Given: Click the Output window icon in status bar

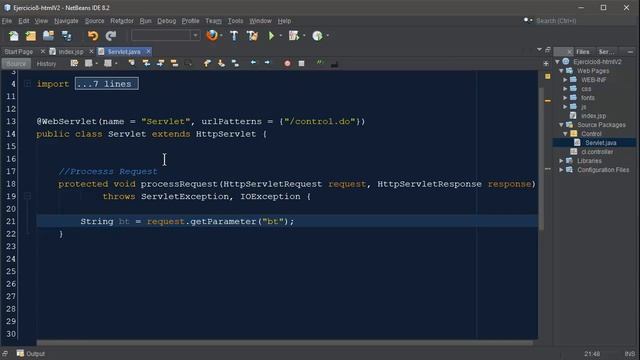Looking at the screenshot, I should tap(20, 353).
